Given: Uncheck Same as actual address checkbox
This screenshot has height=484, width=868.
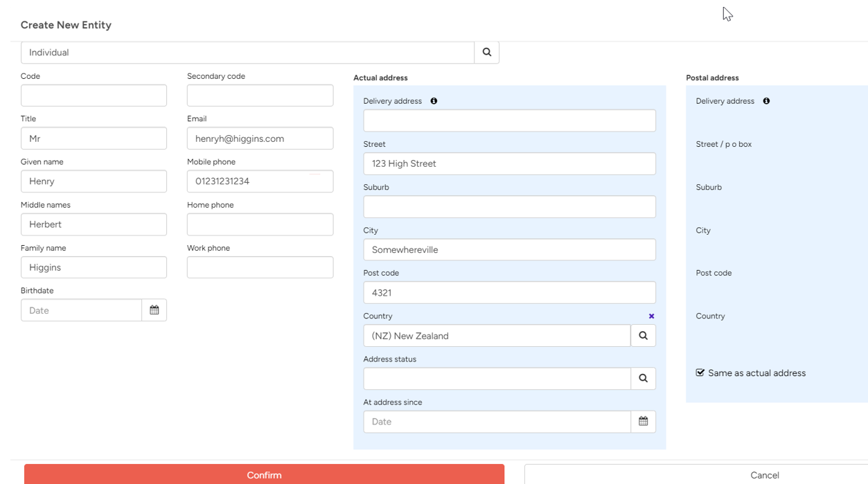Looking at the screenshot, I should (x=700, y=373).
